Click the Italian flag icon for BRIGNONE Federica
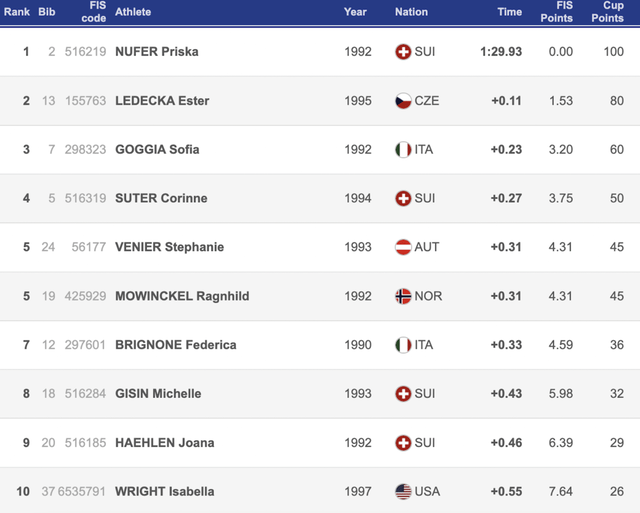 [403, 345]
